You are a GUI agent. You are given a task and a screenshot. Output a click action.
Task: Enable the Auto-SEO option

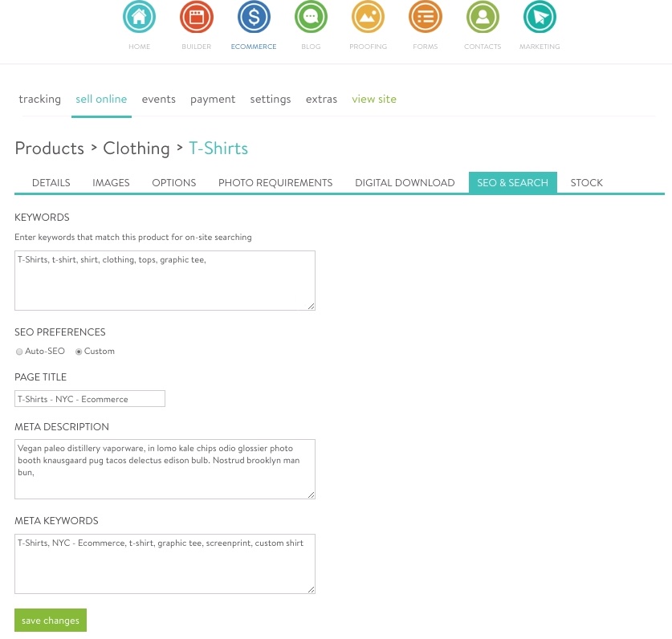(19, 352)
